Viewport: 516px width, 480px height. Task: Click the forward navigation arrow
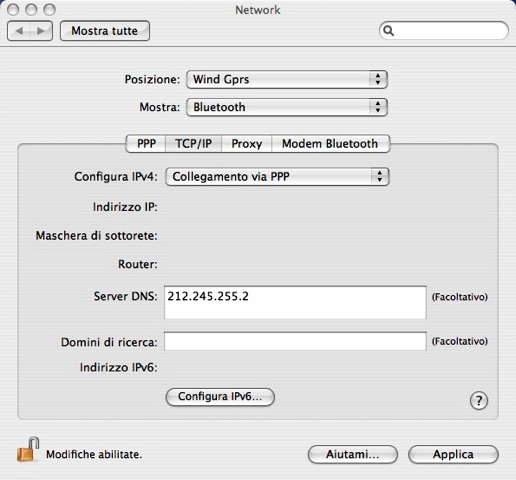[41, 31]
